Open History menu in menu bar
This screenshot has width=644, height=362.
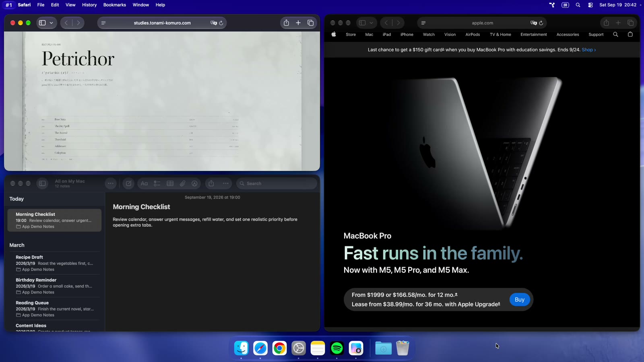point(89,5)
